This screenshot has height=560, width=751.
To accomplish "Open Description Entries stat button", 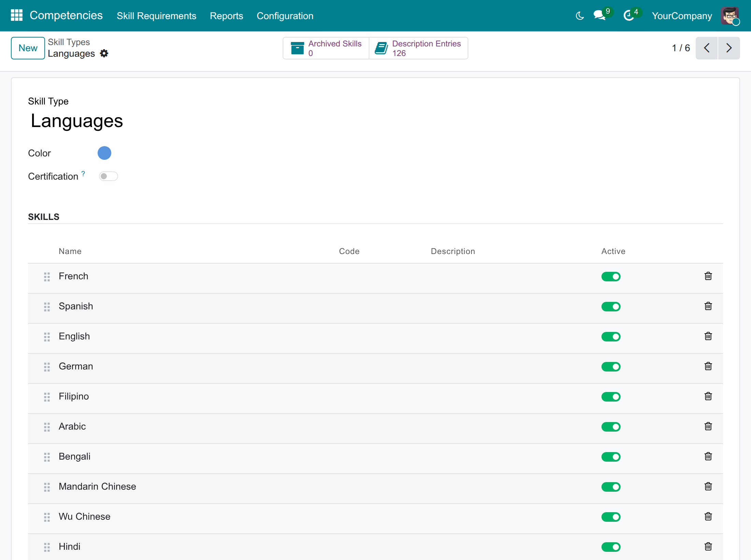I will click(419, 48).
